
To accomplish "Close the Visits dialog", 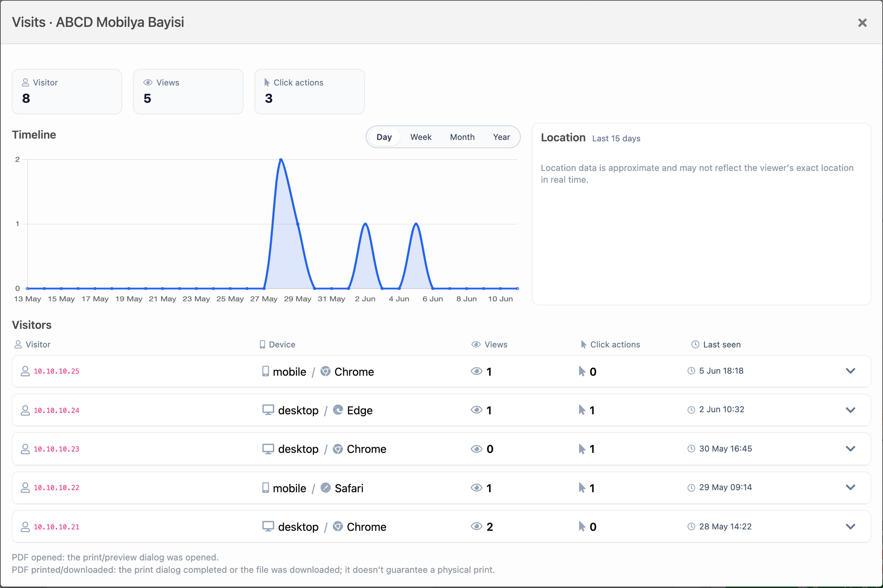I will coord(862,23).
